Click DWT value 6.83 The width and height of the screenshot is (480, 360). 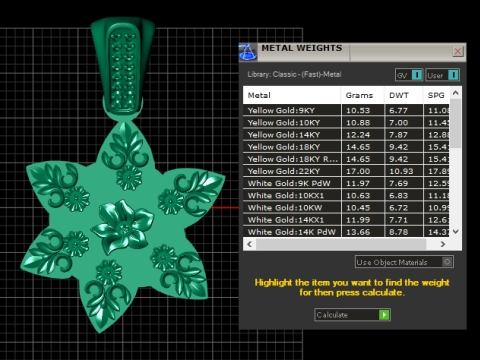[398, 196]
